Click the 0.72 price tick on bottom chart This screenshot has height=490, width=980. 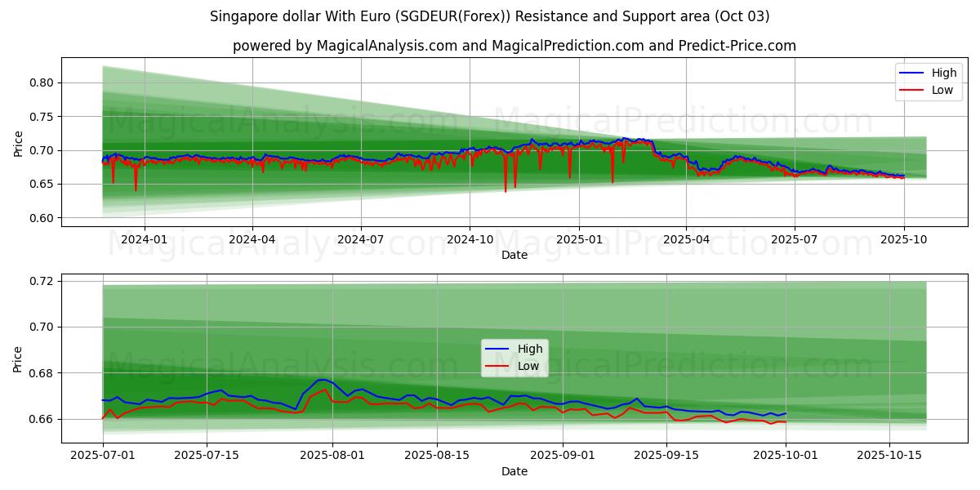(43, 281)
